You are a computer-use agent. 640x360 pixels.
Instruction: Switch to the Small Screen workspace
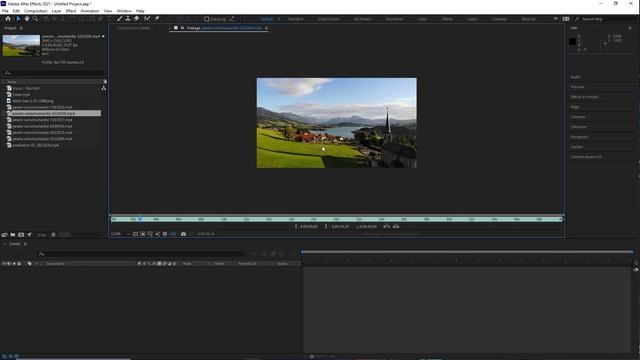point(329,19)
